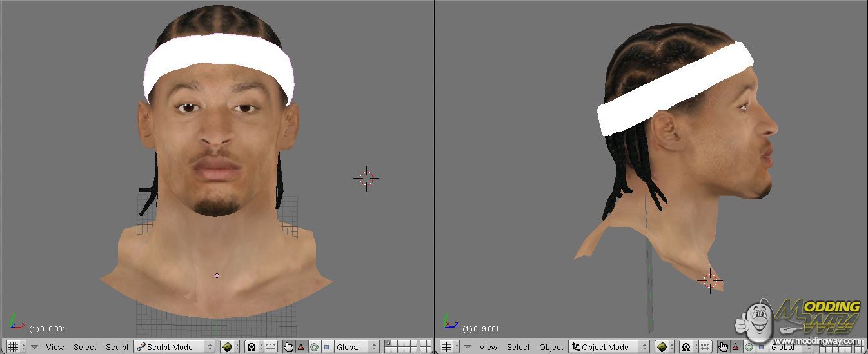Open the Object Mode dropdown
The height and width of the screenshot is (354, 868).
pos(609,347)
